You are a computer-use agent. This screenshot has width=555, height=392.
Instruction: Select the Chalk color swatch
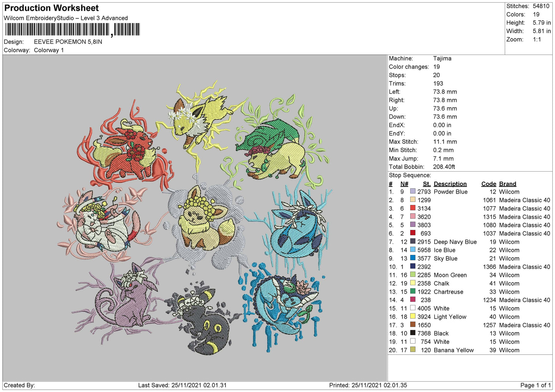[x=413, y=283]
